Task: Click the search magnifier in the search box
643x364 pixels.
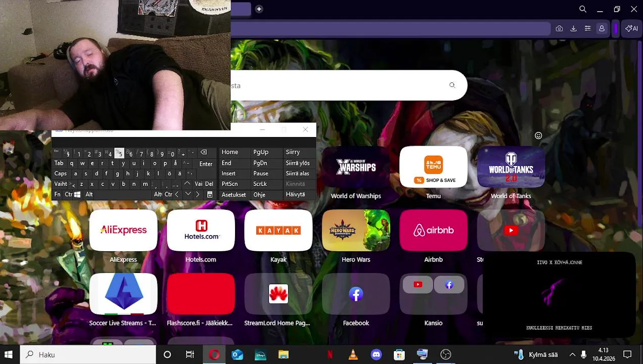Action: tap(452, 85)
